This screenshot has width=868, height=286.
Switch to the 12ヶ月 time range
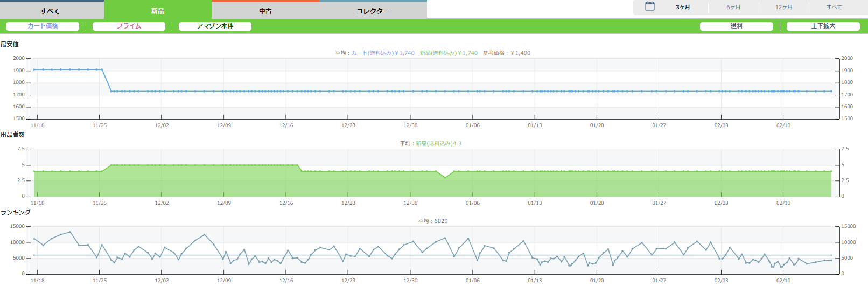coord(783,8)
